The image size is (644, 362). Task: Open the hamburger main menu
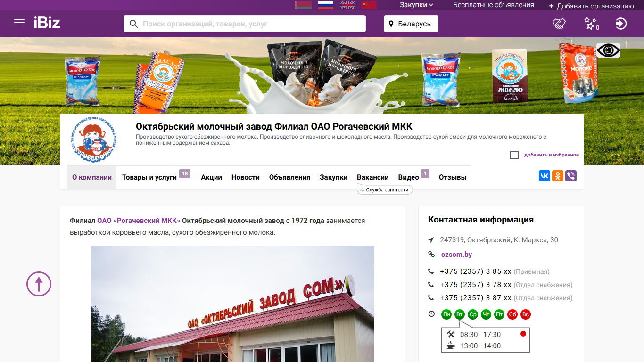(19, 22)
